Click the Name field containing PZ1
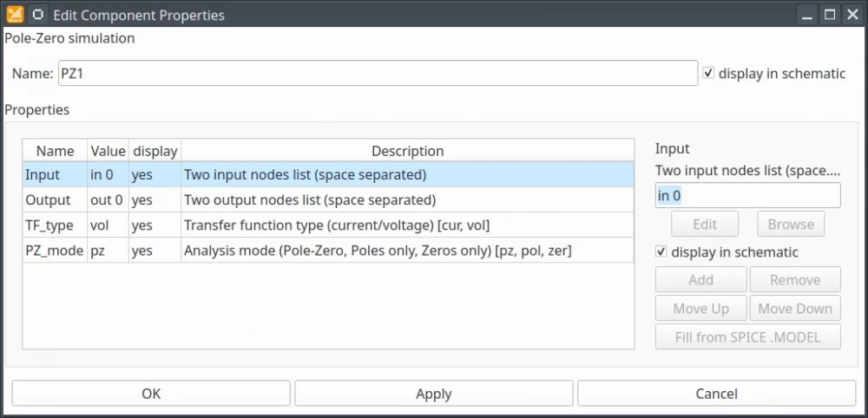The image size is (868, 418). 378,73
